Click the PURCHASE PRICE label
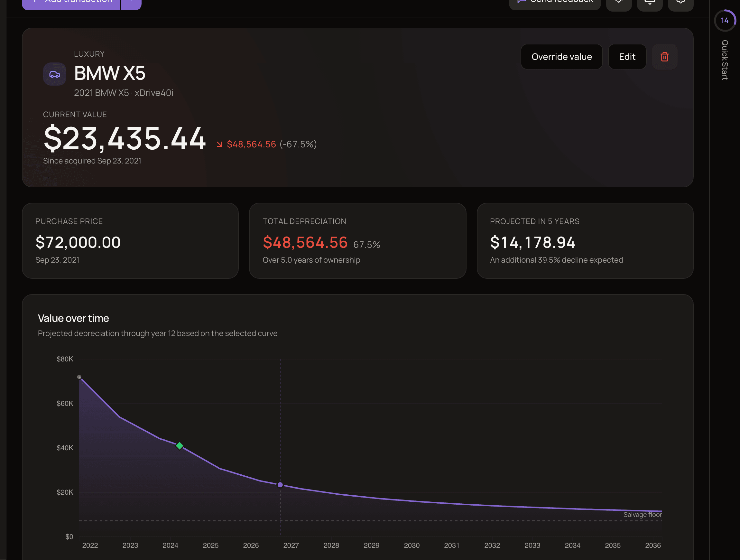 69,221
